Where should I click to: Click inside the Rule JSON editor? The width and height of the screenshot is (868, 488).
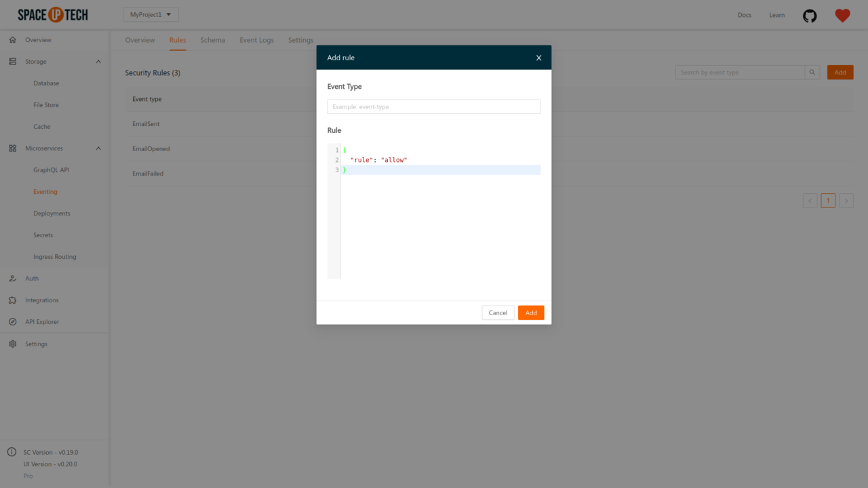click(434, 211)
